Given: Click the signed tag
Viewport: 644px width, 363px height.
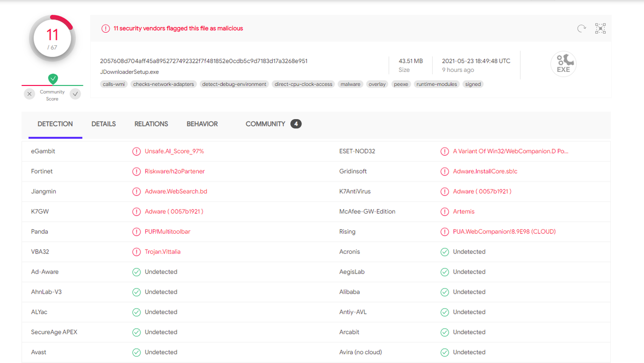Looking at the screenshot, I should point(473,84).
